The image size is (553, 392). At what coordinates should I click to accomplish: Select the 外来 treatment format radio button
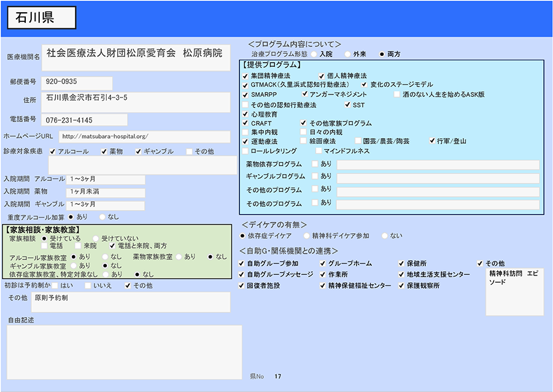[348, 54]
